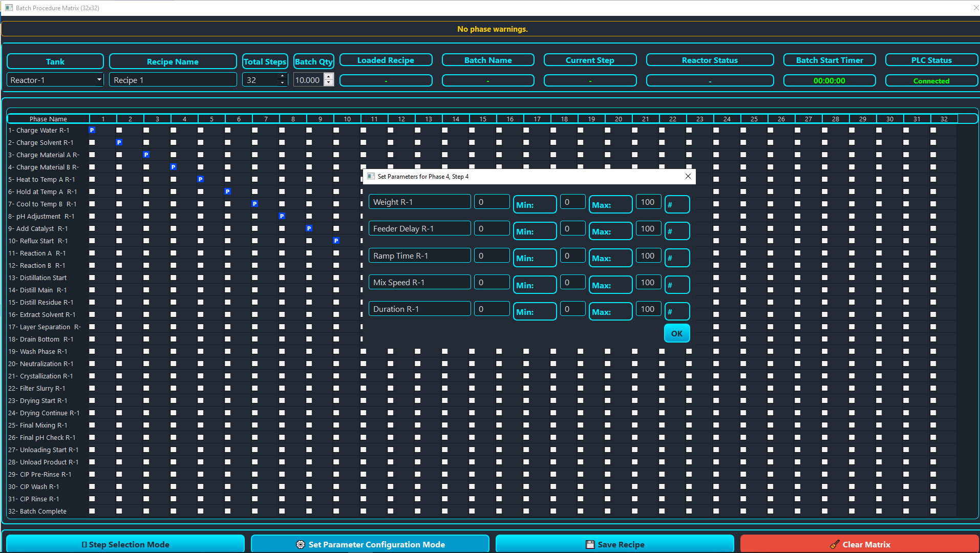Click the Save Recipe button
980x553 pixels.
[x=614, y=544]
